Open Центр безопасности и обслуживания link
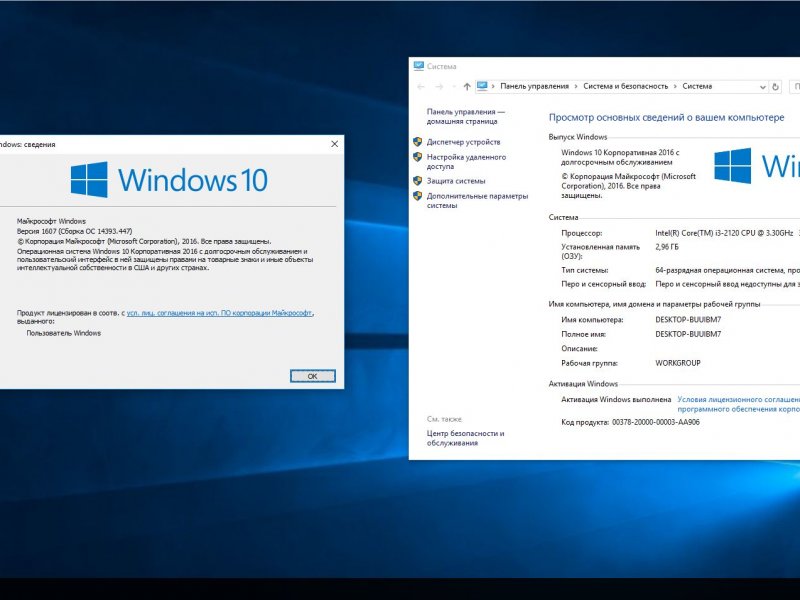 click(x=465, y=438)
